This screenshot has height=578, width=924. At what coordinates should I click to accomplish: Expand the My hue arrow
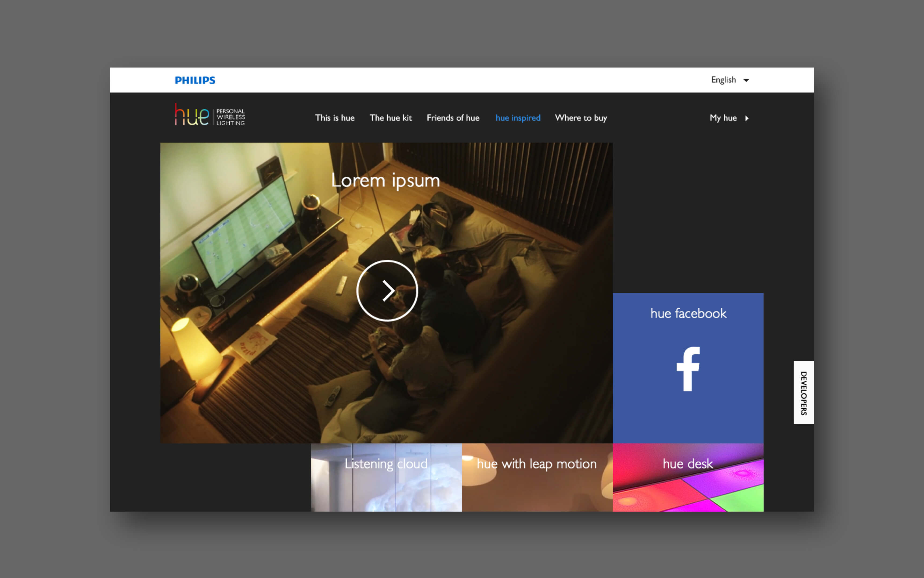point(747,118)
